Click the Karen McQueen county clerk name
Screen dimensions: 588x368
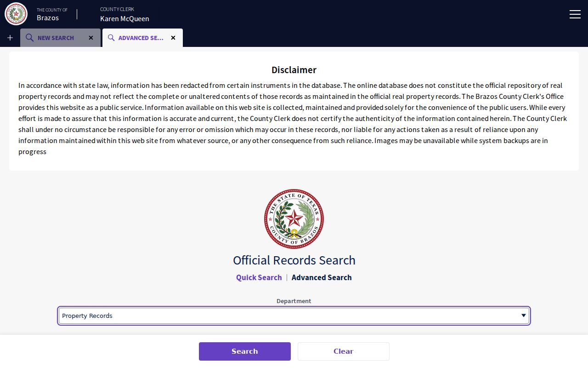[x=124, y=19]
